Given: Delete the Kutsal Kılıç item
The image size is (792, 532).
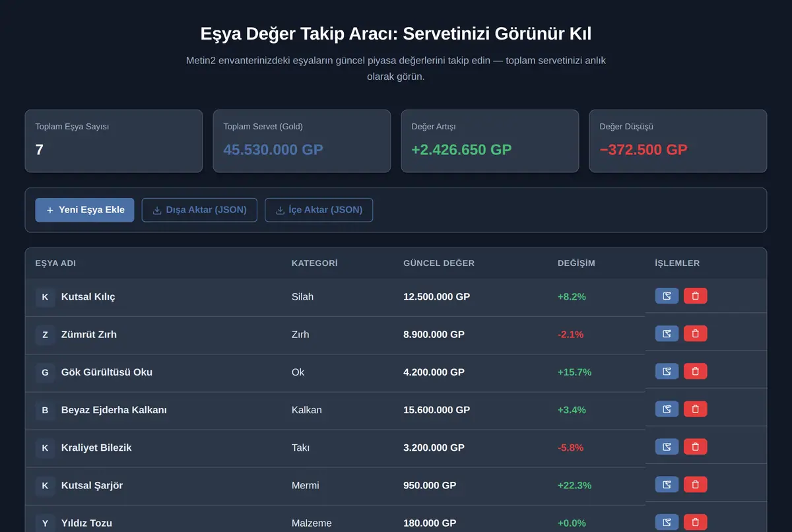Looking at the screenshot, I should coord(695,296).
